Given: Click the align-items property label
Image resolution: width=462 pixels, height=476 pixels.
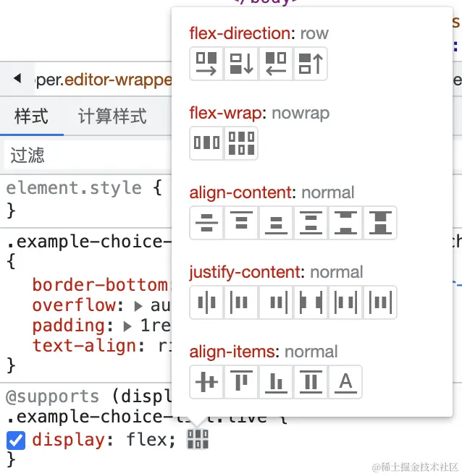Looking at the screenshot, I should point(232,352).
